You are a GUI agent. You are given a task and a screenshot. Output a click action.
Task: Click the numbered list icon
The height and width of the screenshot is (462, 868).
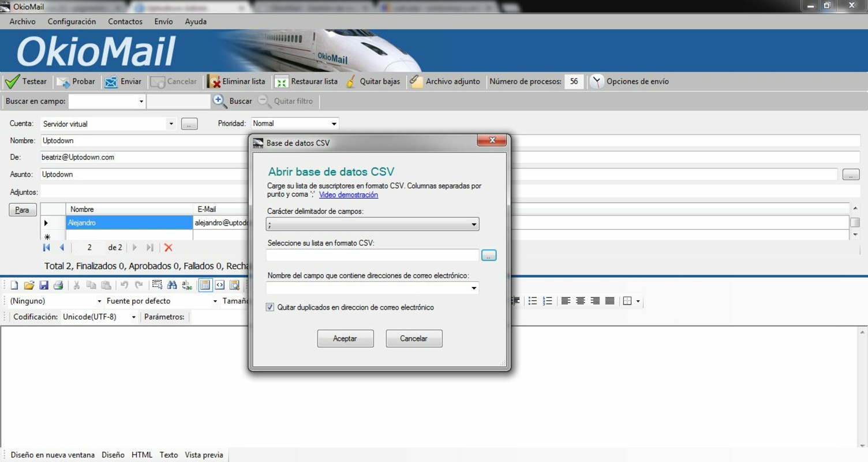(548, 301)
